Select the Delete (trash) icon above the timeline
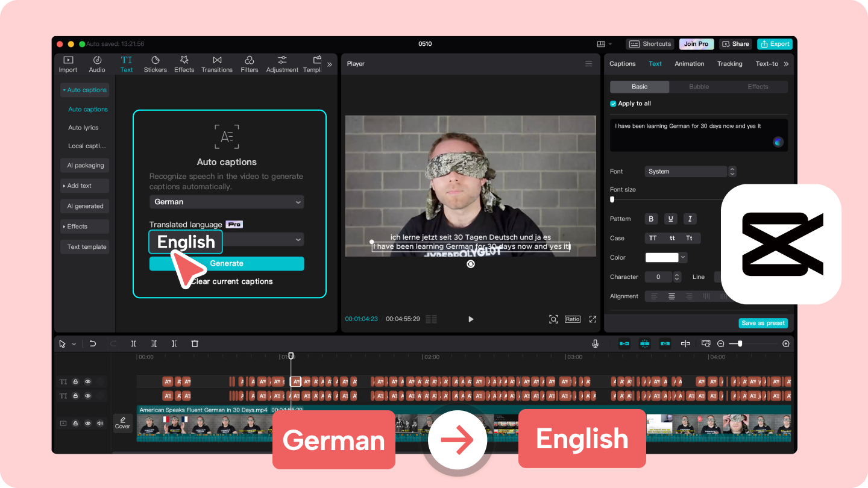 tap(195, 343)
